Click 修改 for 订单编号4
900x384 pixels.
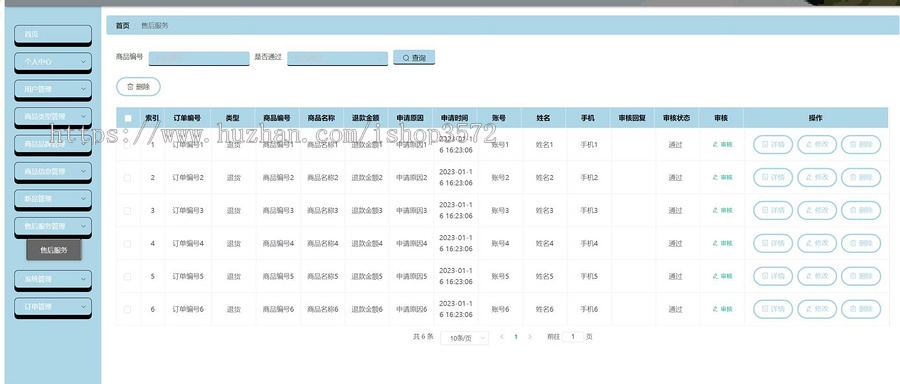click(x=817, y=243)
